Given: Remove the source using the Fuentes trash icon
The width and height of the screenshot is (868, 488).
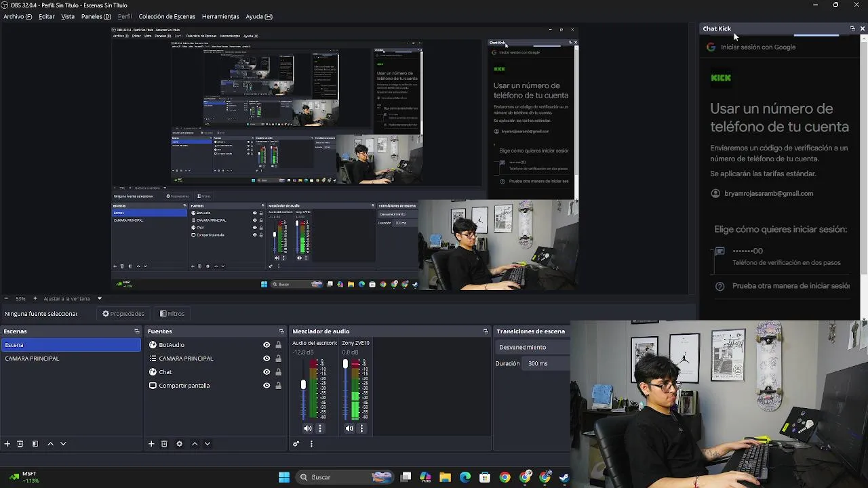Looking at the screenshot, I should (164, 444).
